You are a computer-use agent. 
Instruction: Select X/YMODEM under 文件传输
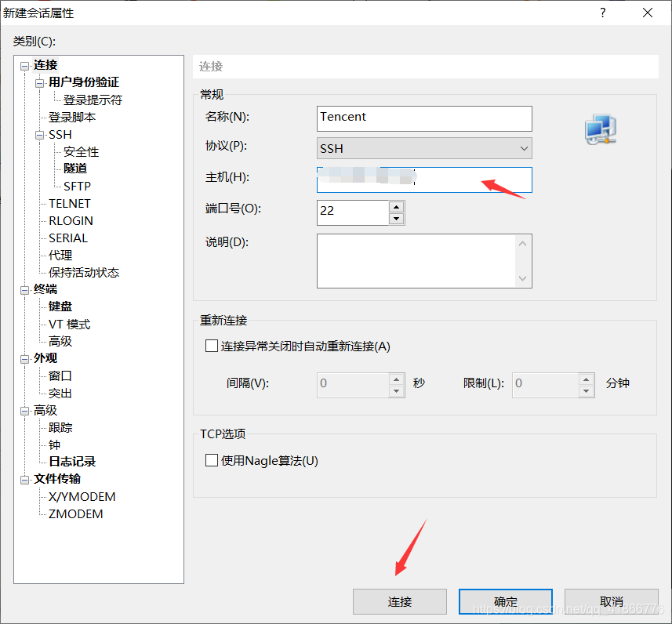(x=82, y=497)
